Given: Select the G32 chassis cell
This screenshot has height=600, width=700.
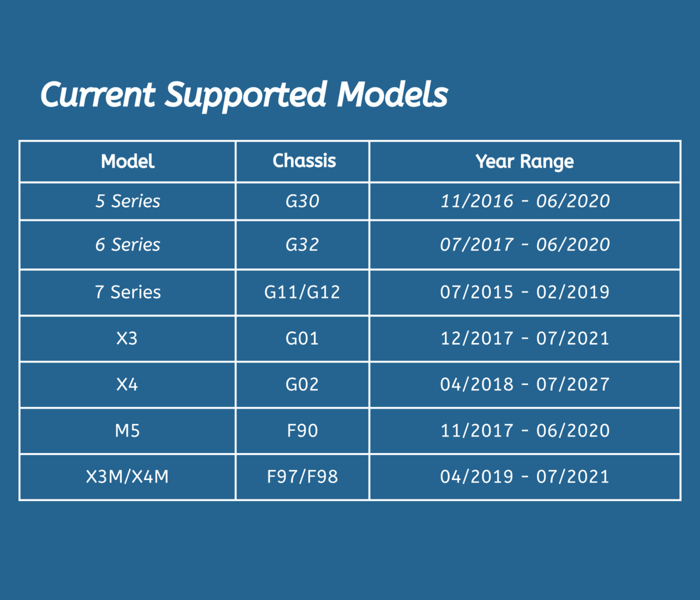Looking at the screenshot, I should point(302,245).
